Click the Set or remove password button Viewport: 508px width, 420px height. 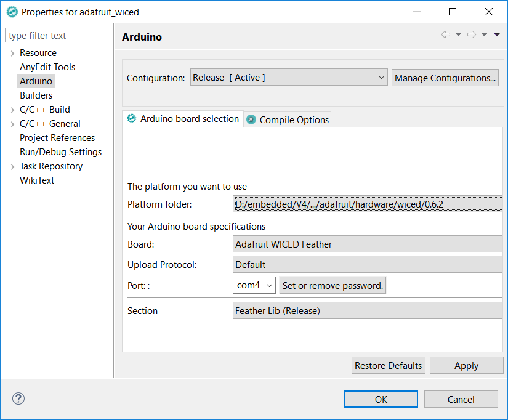click(x=333, y=285)
